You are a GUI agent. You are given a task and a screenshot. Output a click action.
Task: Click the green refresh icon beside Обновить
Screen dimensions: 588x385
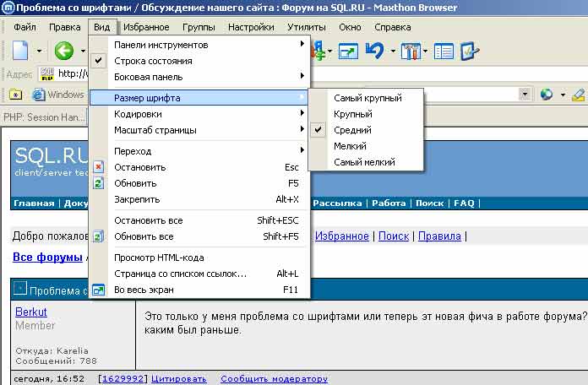99,183
